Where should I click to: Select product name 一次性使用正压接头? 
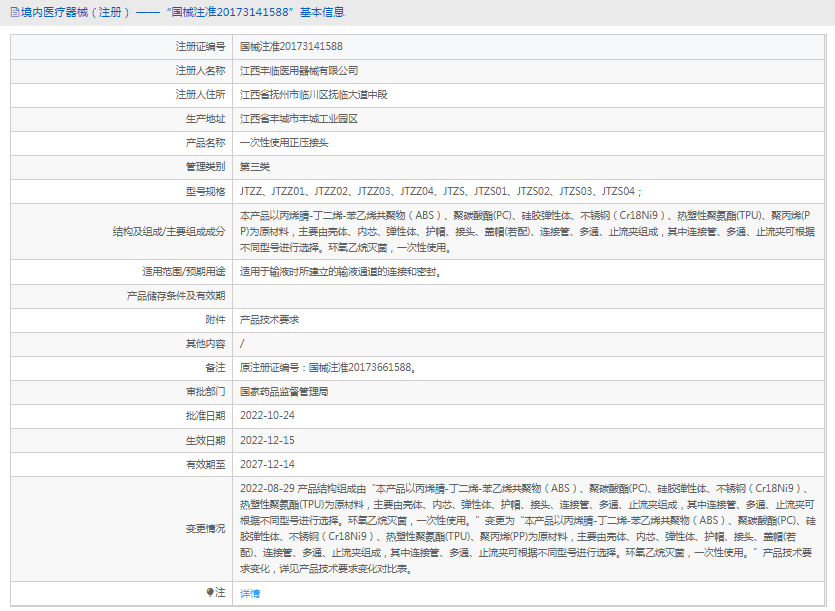tap(284, 143)
